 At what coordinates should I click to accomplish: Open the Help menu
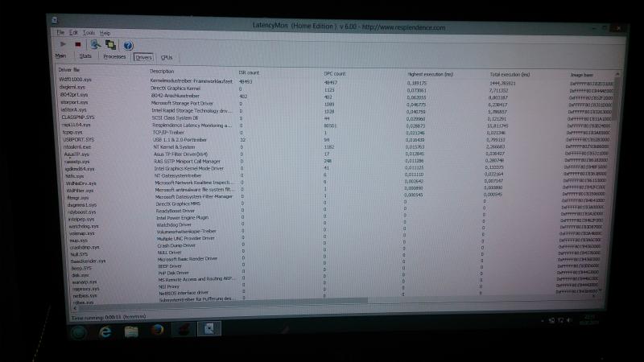click(x=105, y=33)
